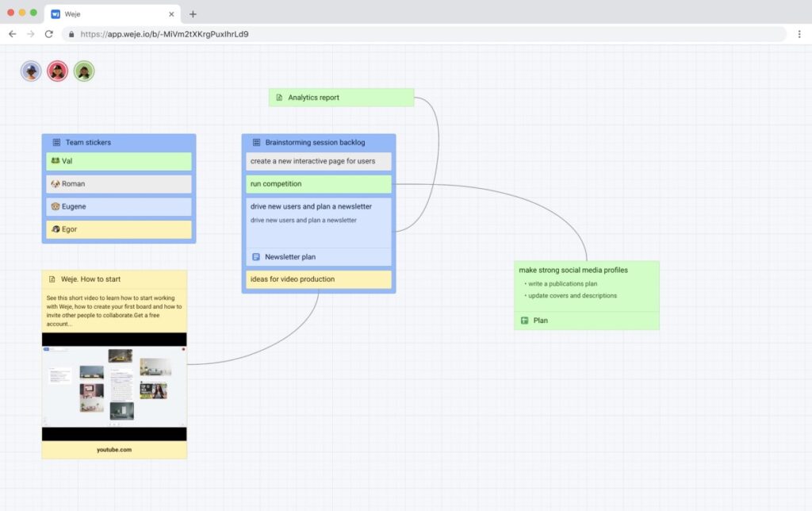Select the Val sticker card
Screen dimensions: 812x511
[x=119, y=161]
